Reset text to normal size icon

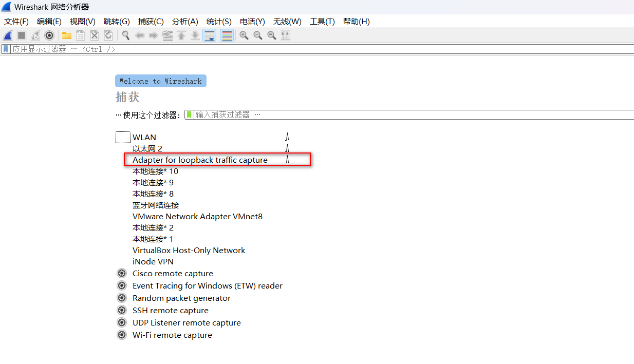pyautogui.click(x=272, y=35)
